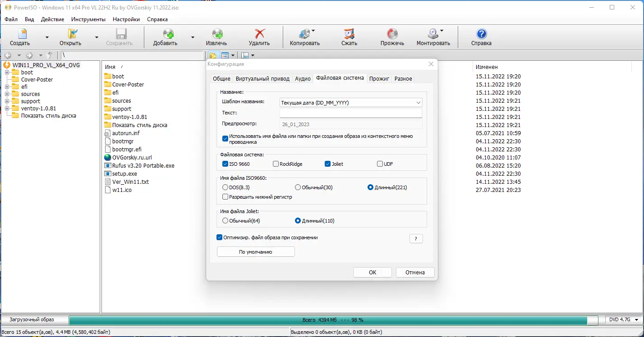
Task: Select Joliet Обычный(64) radio button
Action: point(225,221)
